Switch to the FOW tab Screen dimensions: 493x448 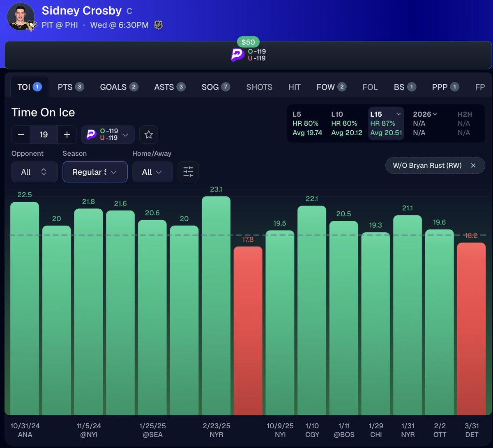[x=332, y=87]
